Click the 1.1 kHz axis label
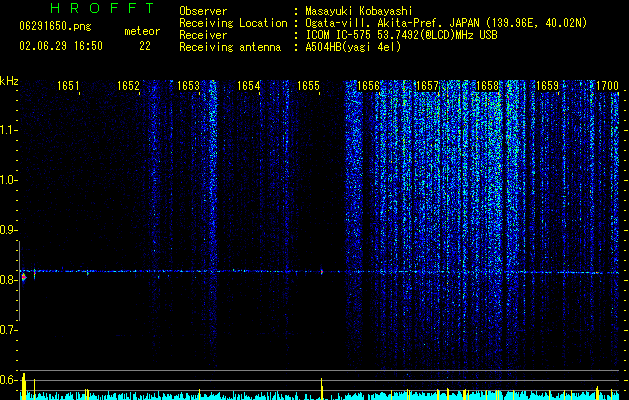This screenshot has width=629, height=400. pyautogui.click(x=8, y=130)
